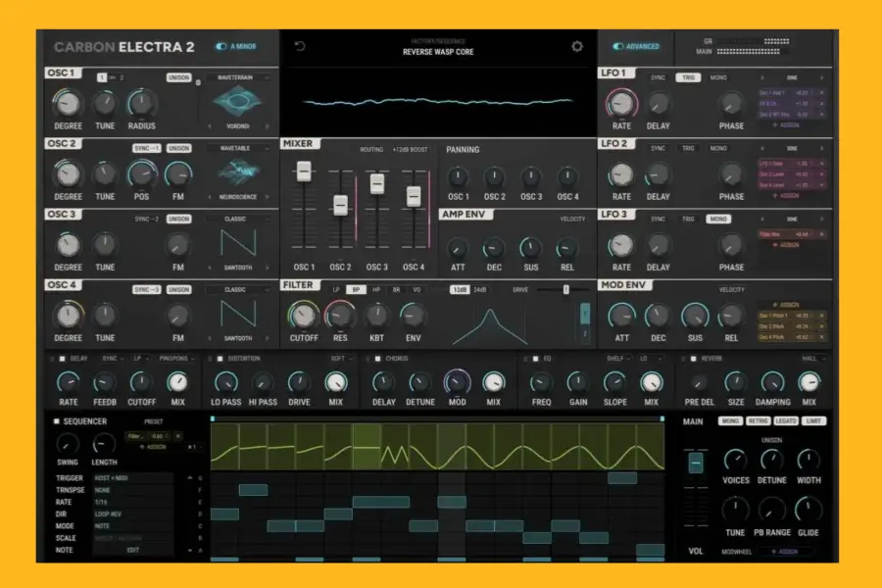Image resolution: width=882 pixels, height=588 pixels.
Task: Open EQ SHELF type dropdown
Action: tap(618, 359)
